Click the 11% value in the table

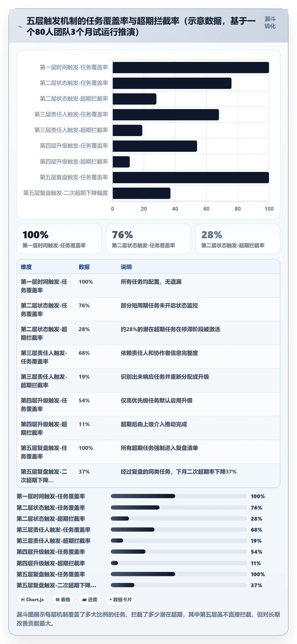click(84, 424)
